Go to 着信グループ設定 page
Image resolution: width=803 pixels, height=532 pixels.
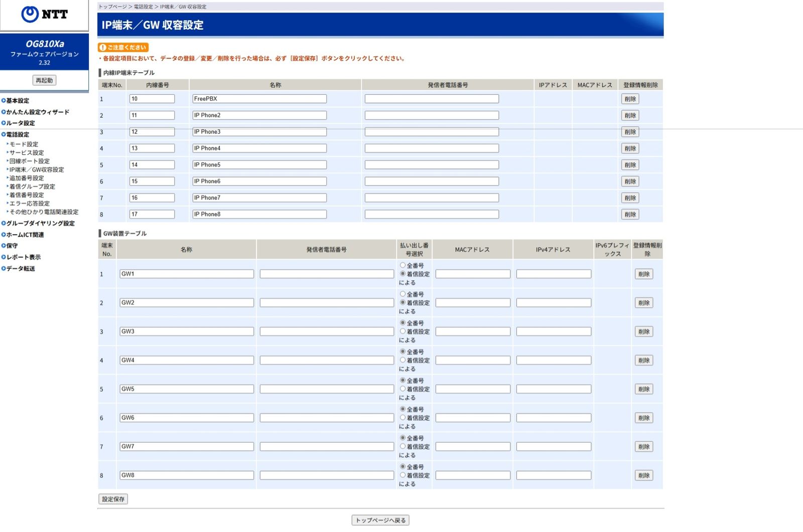click(32, 187)
